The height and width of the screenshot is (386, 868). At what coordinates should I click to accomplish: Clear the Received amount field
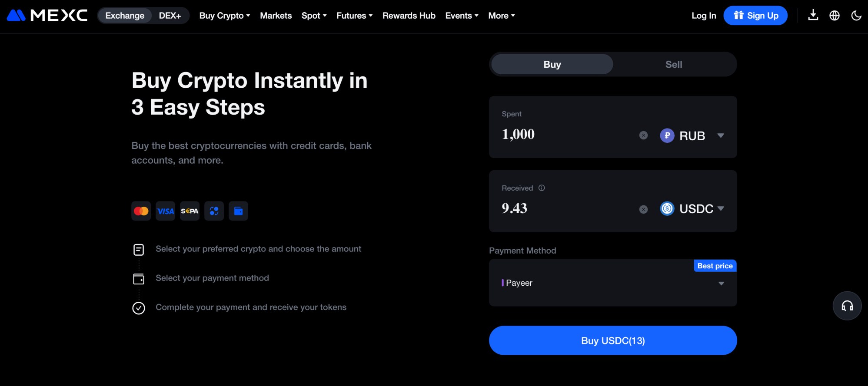point(643,210)
